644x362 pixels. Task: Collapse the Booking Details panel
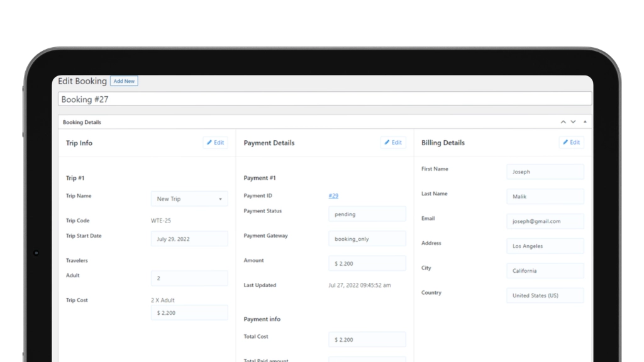point(585,122)
